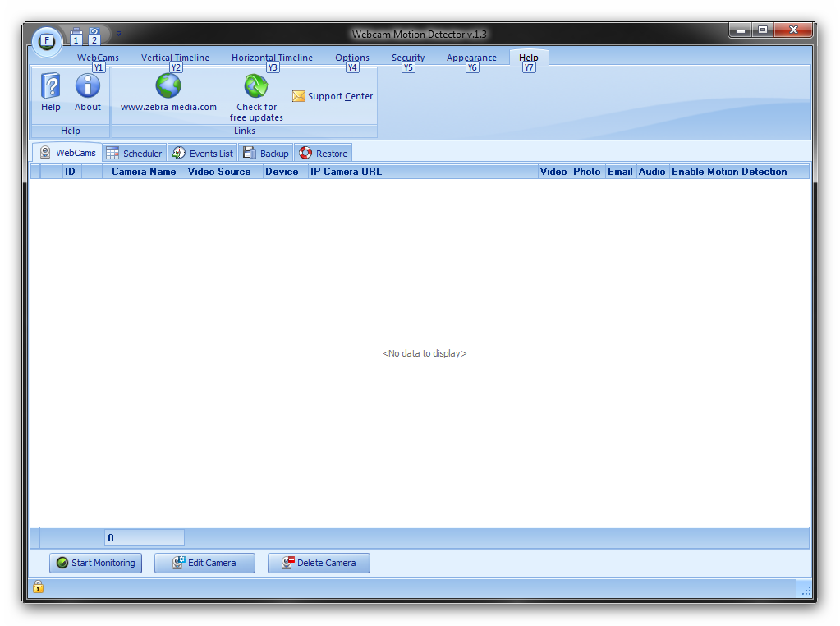This screenshot has width=840, height=626.
Task: Expand the quick access toolbar dropdown arrow
Action: pos(118,34)
